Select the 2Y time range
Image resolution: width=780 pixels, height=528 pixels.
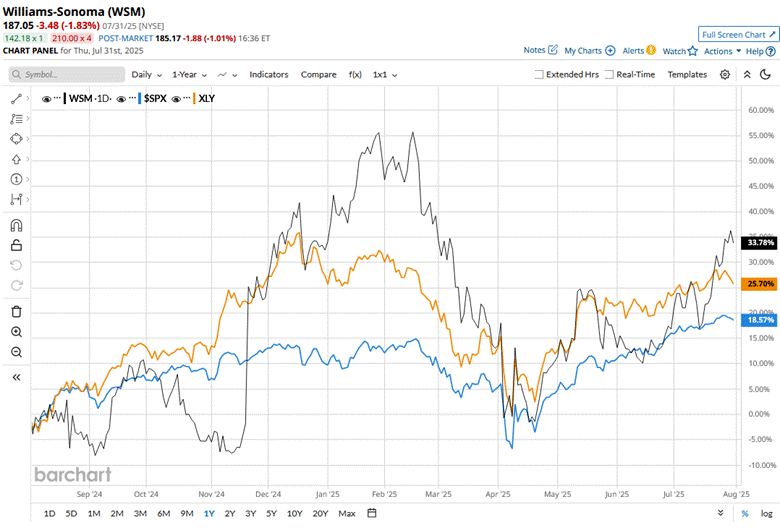(229, 514)
